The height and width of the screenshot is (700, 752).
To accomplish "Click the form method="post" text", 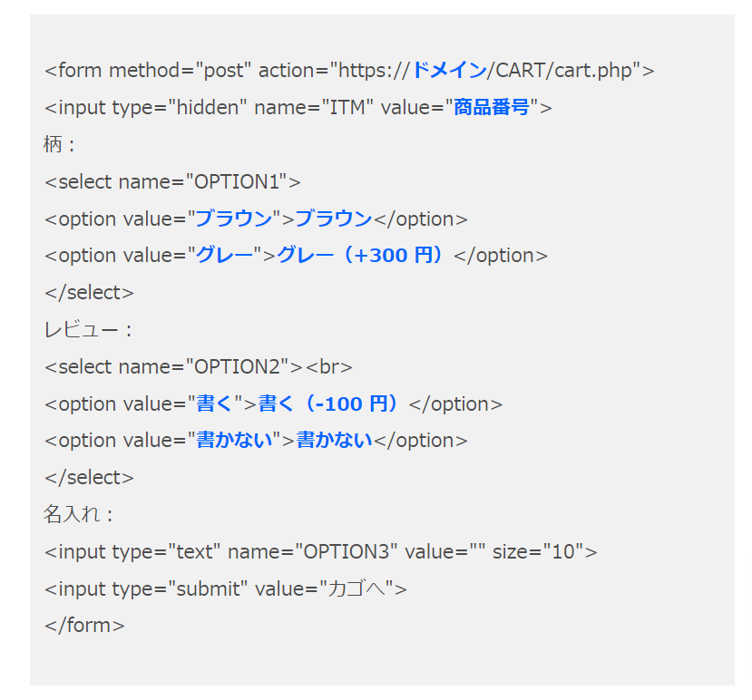I will pyautogui.click(x=148, y=70).
